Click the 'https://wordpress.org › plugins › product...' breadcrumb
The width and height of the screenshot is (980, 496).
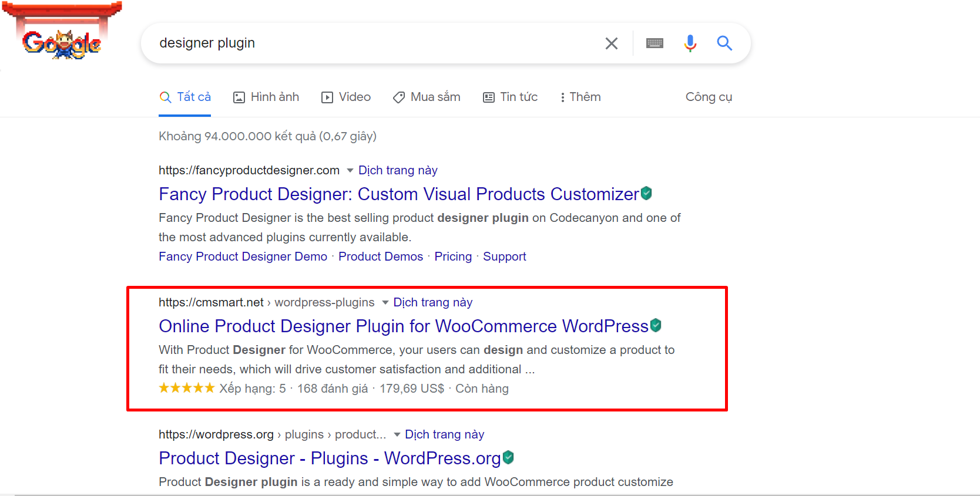(273, 434)
